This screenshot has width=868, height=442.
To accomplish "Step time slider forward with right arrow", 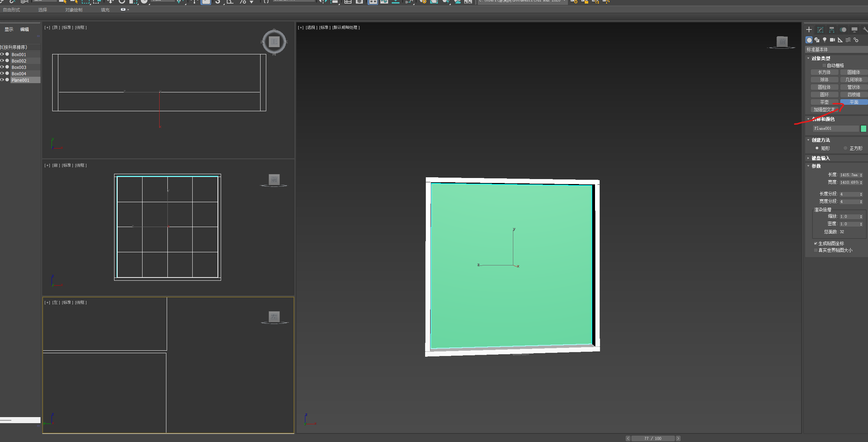I will [x=678, y=438].
